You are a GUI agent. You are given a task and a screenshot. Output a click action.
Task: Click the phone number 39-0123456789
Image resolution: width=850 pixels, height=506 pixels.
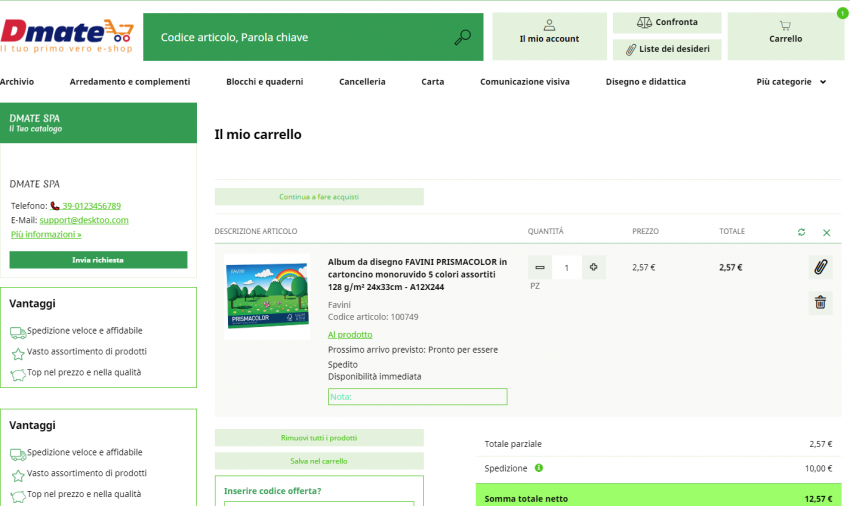click(91, 206)
